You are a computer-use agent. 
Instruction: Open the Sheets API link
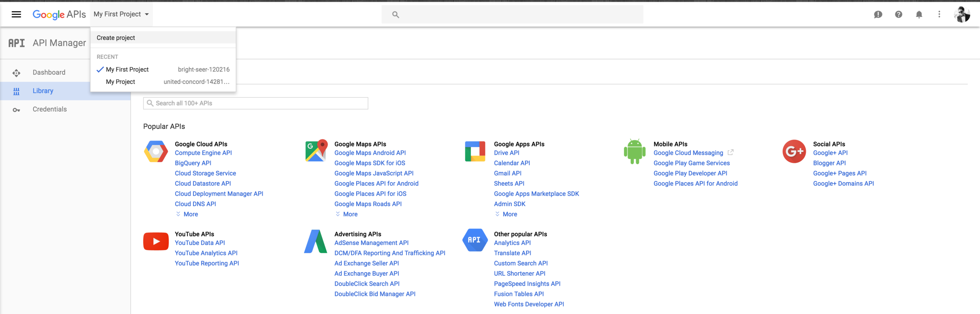(x=509, y=183)
